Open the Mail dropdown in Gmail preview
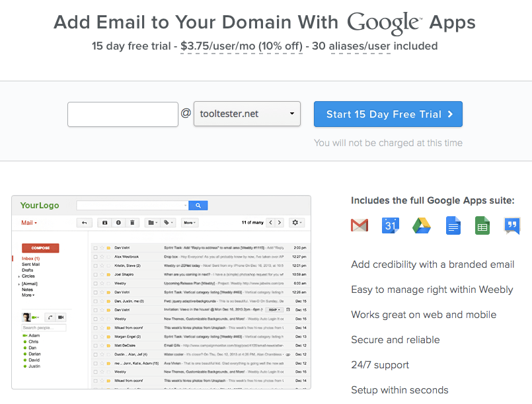The width and height of the screenshot is (532, 404). (29, 223)
